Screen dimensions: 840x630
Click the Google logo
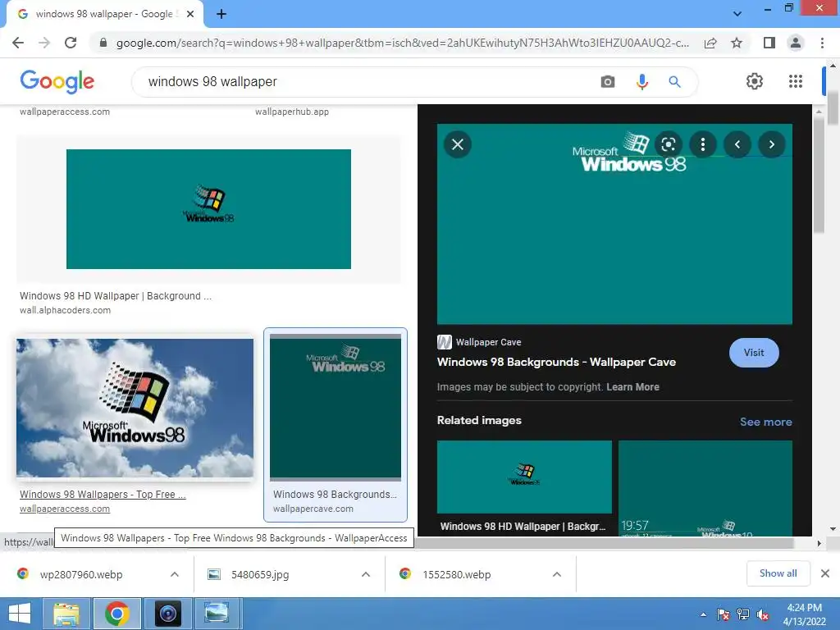(x=57, y=81)
